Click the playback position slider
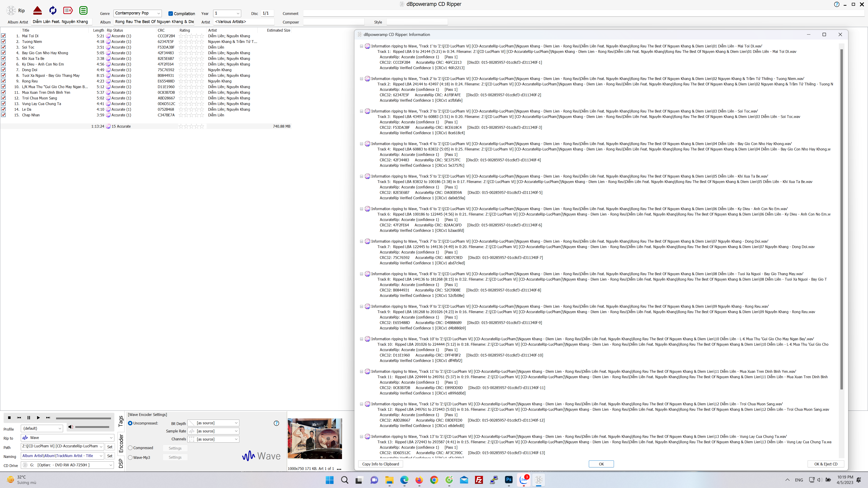Image resolution: width=868 pixels, height=488 pixels. [83, 418]
